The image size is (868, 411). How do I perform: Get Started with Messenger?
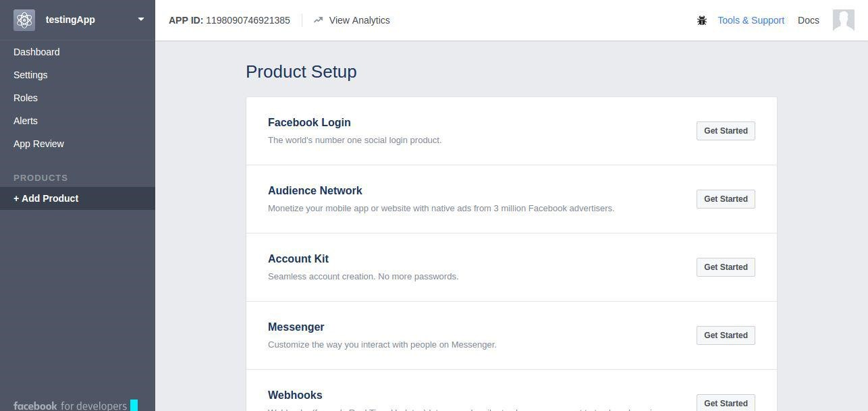(x=726, y=335)
